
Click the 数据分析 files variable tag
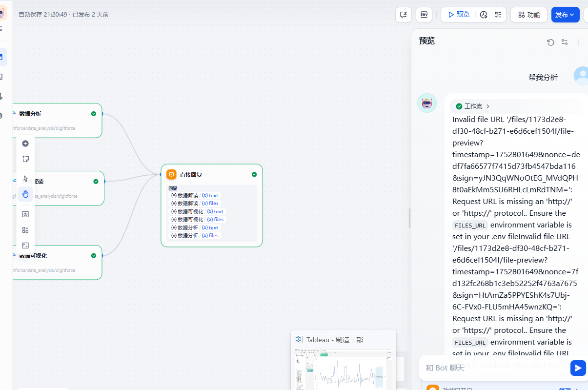pos(195,236)
